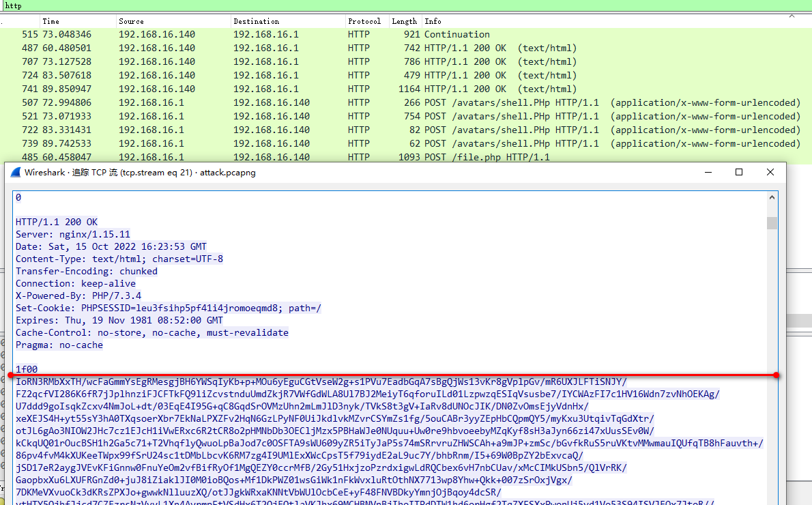Select packet 722 POST shell.PHp row

(406, 130)
